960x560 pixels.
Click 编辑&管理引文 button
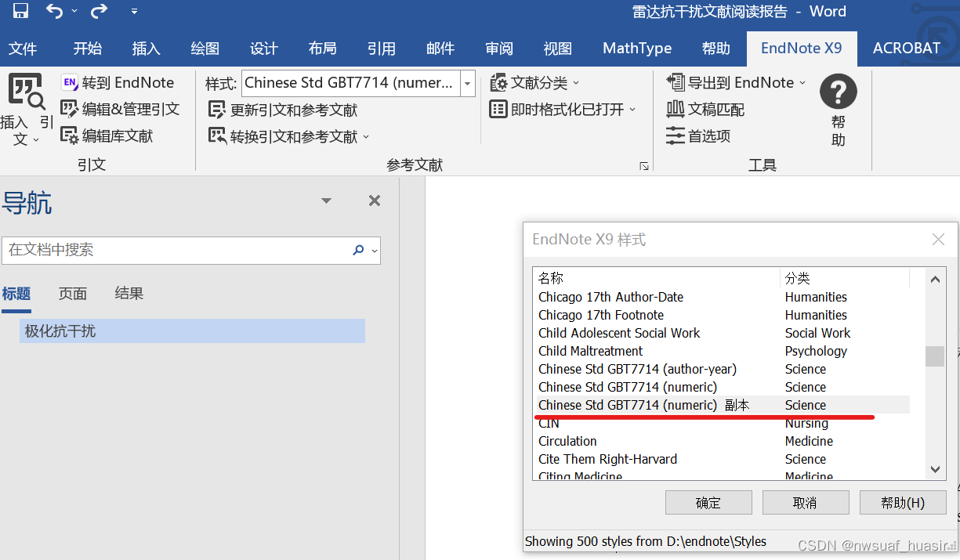(121, 109)
